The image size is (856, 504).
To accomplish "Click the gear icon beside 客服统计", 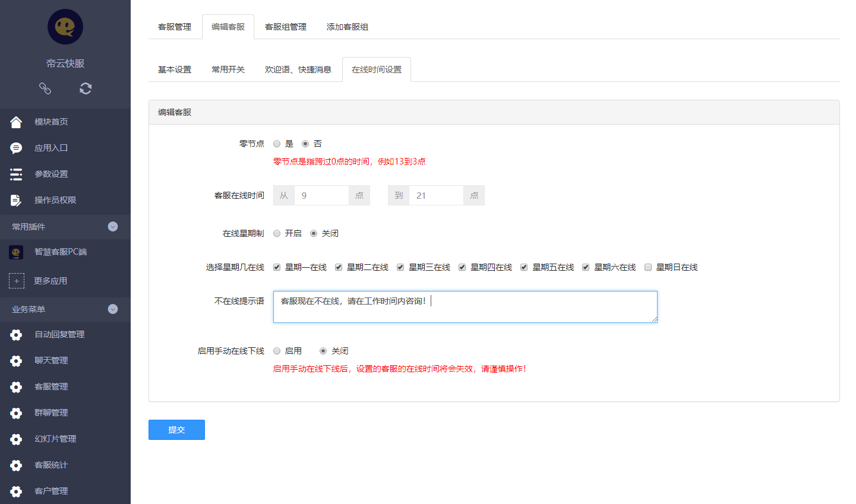I will coord(16,465).
